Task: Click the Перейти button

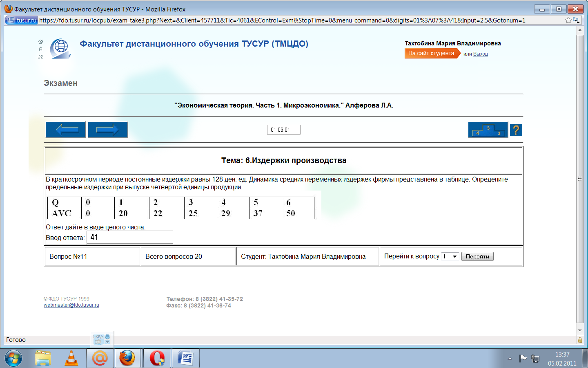Action: [x=477, y=256]
